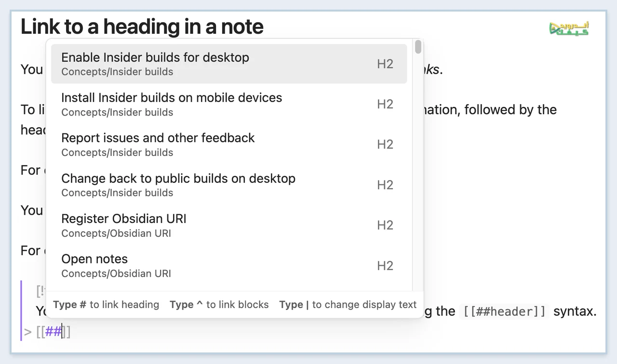Image resolution: width=617 pixels, height=364 pixels.
Task: Click the 'Type | to change display text' hint
Action: pos(348,305)
